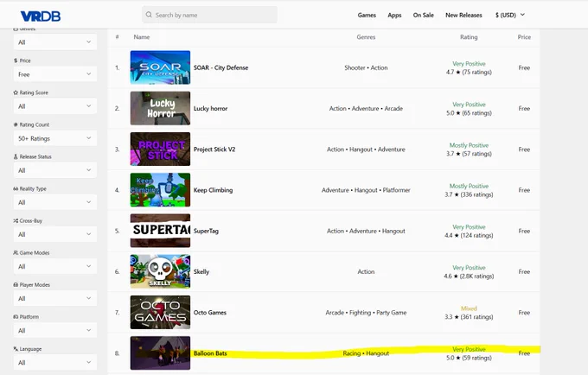Click the icon beside Player Modes
Viewport: 588px width, 375px height.
pyautogui.click(x=16, y=285)
